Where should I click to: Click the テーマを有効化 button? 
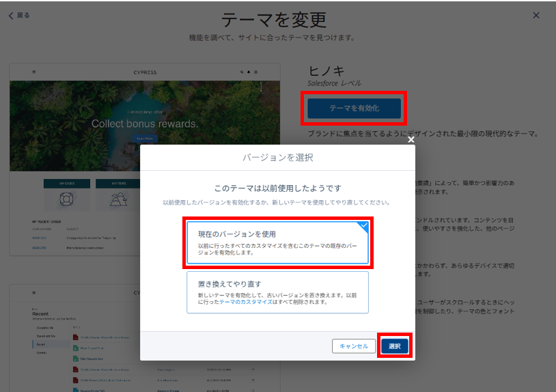[353, 108]
